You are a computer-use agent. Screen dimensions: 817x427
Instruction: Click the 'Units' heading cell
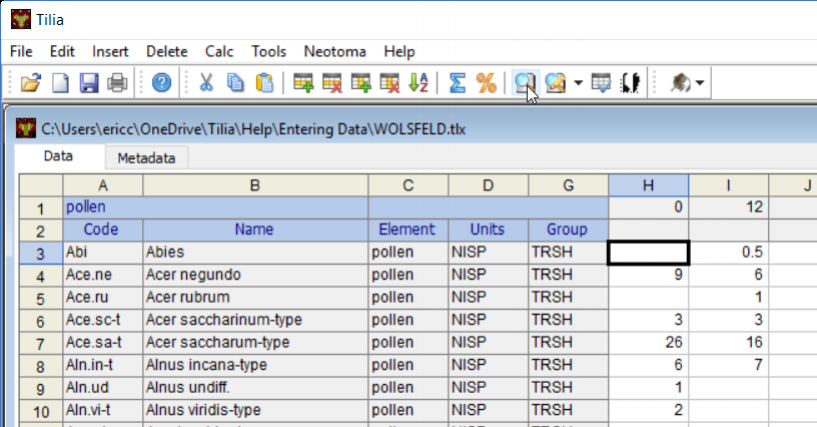pyautogui.click(x=488, y=230)
